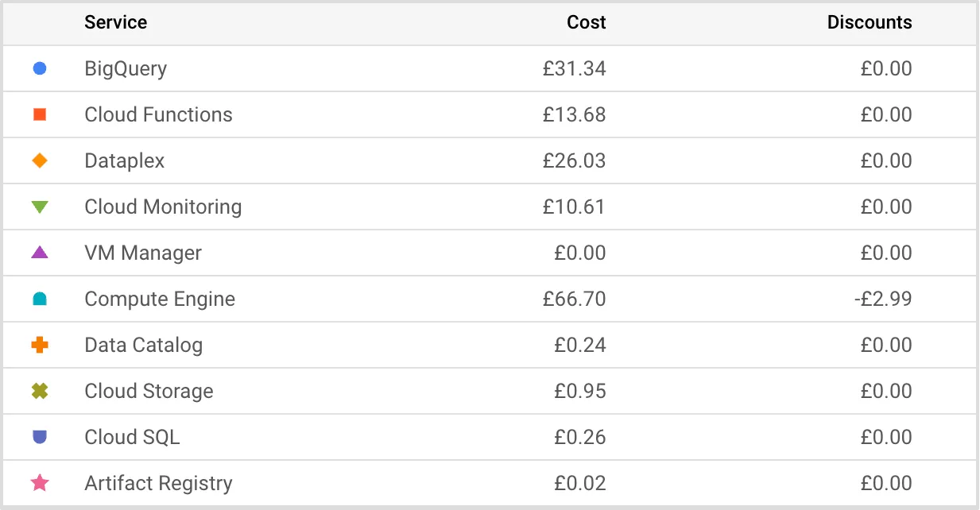The width and height of the screenshot is (980, 510).
Task: Click the purple triangle icon for VM Manager
Action: [x=40, y=253]
